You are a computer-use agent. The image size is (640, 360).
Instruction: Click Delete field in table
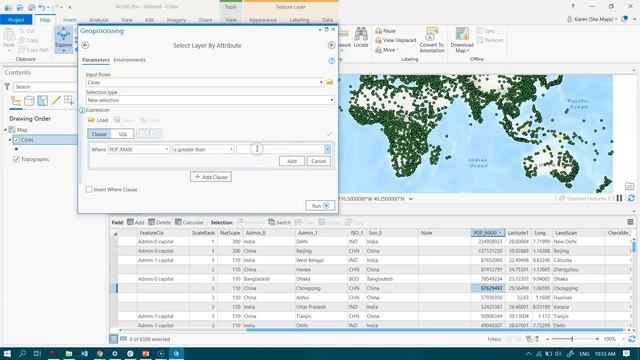[160, 222]
